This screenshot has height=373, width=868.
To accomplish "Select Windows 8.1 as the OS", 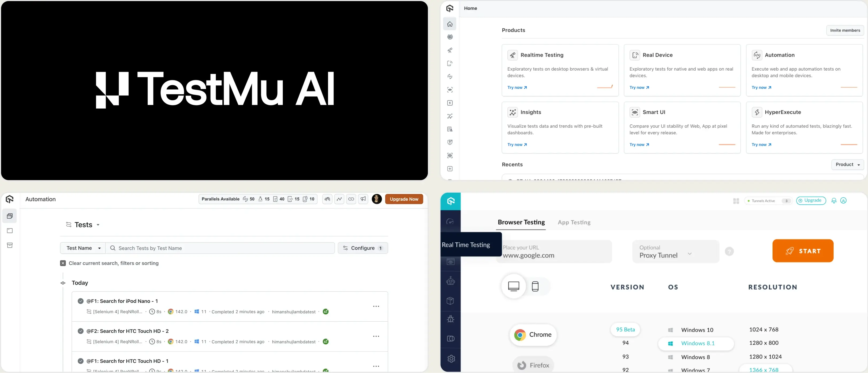I will 696,343.
